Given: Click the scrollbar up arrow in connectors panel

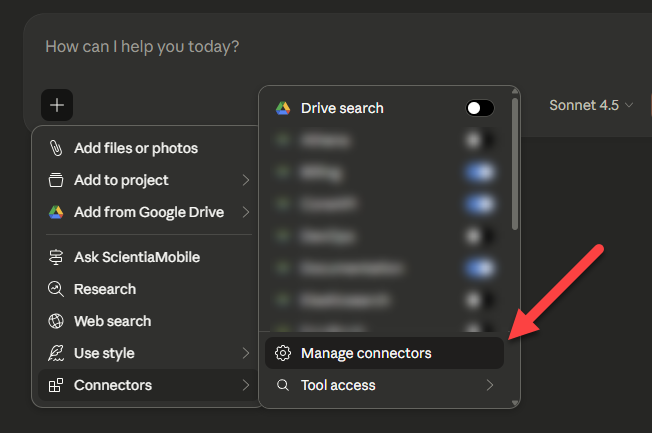Looking at the screenshot, I should 515,91.
